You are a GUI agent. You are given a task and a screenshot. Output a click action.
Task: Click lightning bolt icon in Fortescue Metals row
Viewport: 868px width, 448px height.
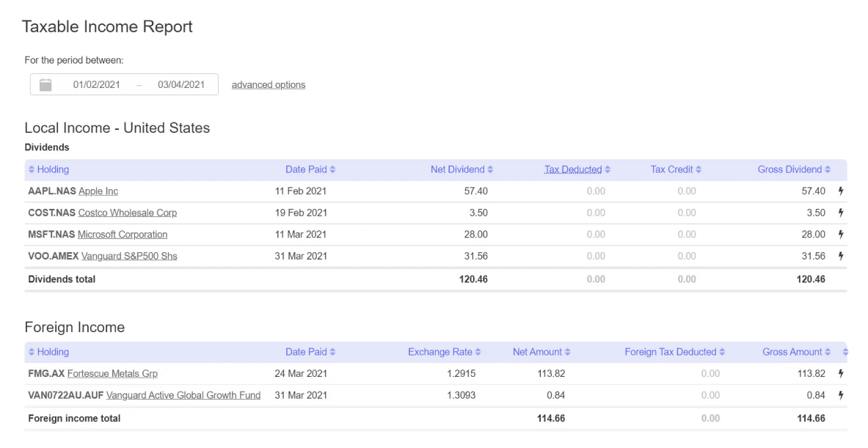coord(841,373)
